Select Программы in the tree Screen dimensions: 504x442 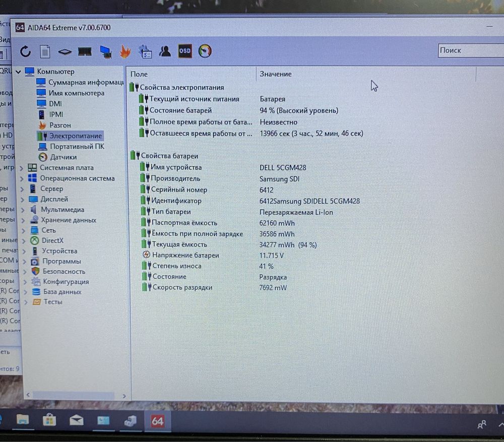(x=61, y=261)
